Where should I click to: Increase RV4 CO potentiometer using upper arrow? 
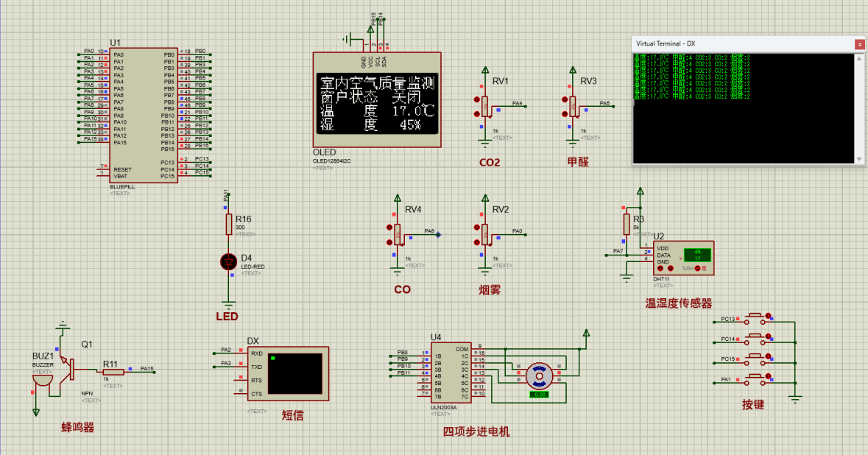(389, 227)
